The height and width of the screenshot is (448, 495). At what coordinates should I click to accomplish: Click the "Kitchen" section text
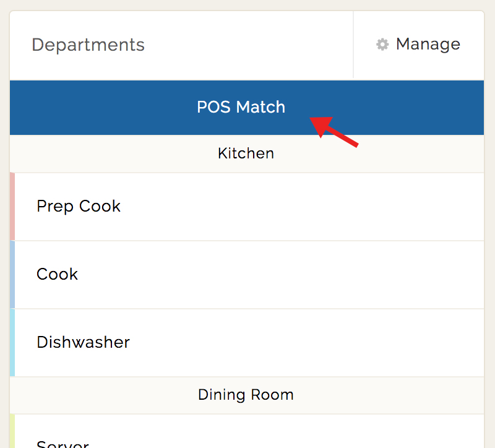[x=246, y=153]
